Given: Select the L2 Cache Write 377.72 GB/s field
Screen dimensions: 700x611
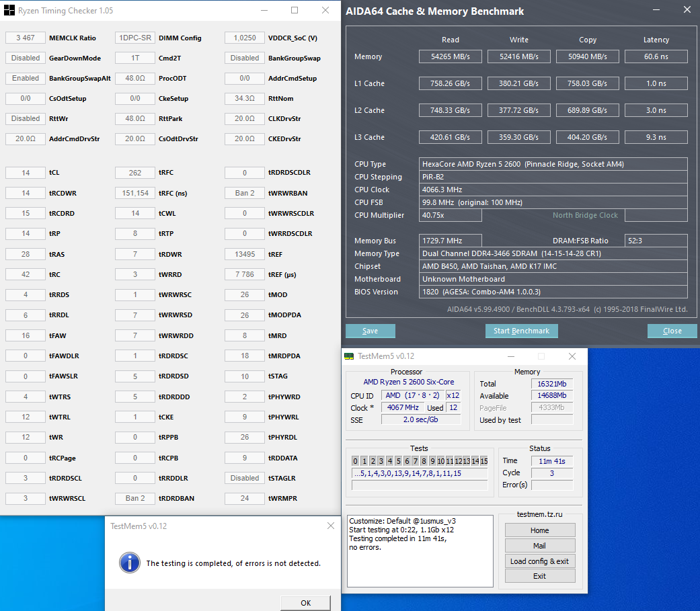Looking at the screenshot, I should coord(519,110).
